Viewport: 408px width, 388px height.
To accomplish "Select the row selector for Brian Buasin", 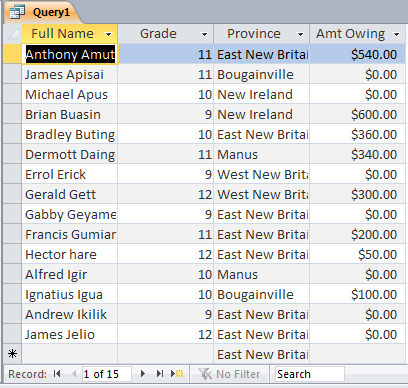I will pos(12,114).
